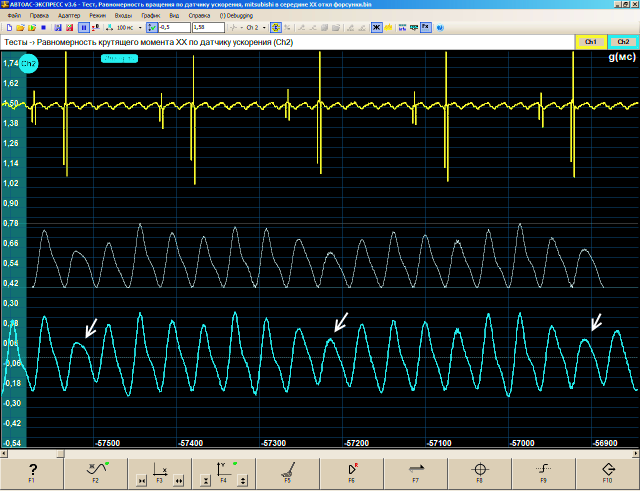Click the new file icon in toolbar

(x=9, y=28)
